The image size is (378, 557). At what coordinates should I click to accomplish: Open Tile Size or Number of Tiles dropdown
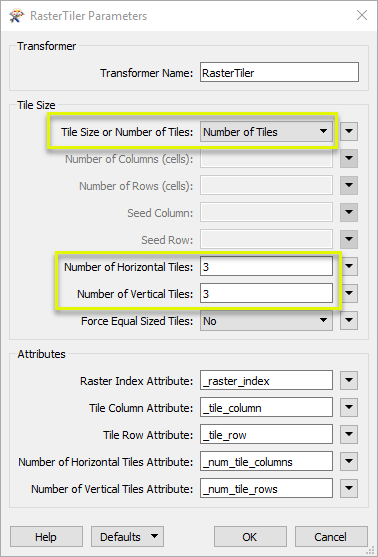point(266,132)
